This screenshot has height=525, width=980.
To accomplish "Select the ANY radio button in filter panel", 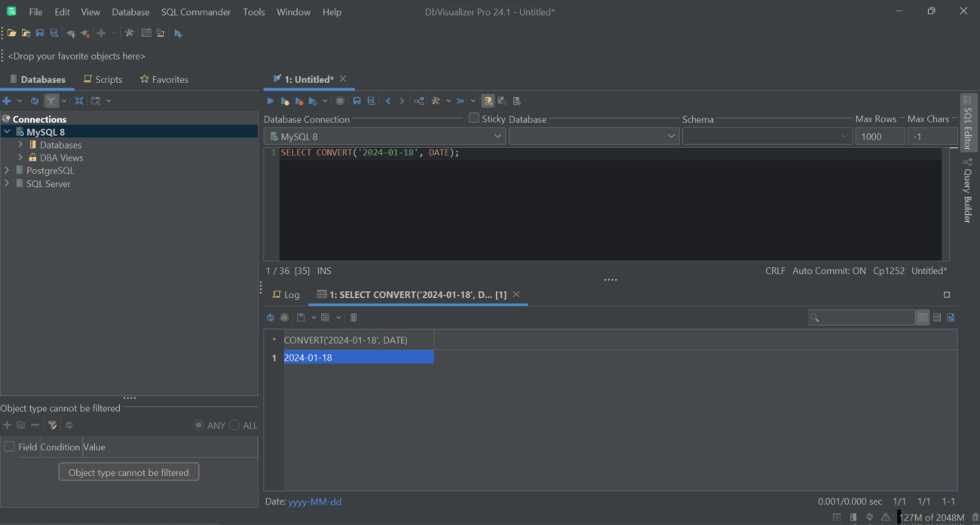I will click(198, 425).
